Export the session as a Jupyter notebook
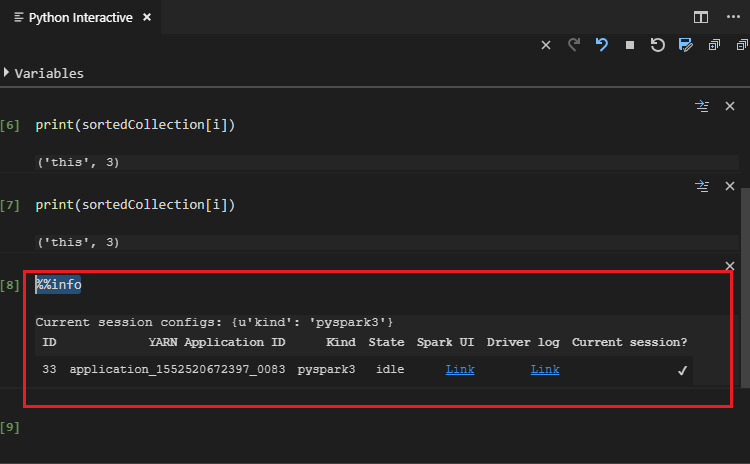 pos(685,45)
